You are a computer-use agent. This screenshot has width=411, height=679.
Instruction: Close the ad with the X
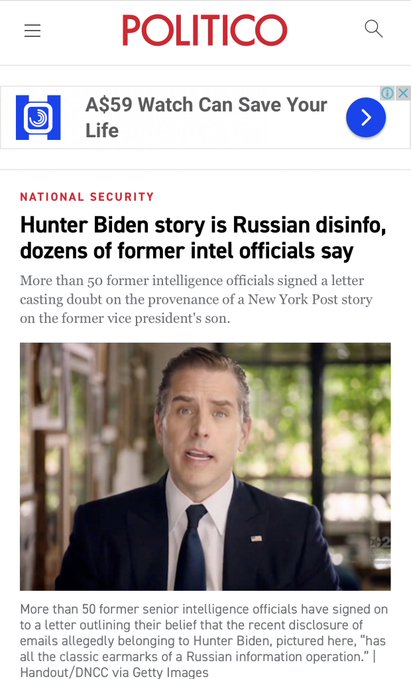click(x=403, y=93)
